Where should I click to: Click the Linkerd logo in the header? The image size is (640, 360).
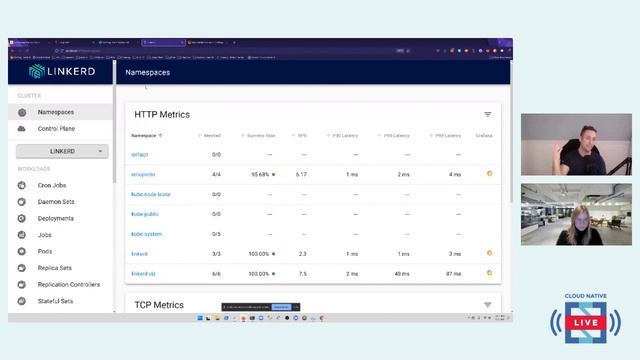pos(62,71)
